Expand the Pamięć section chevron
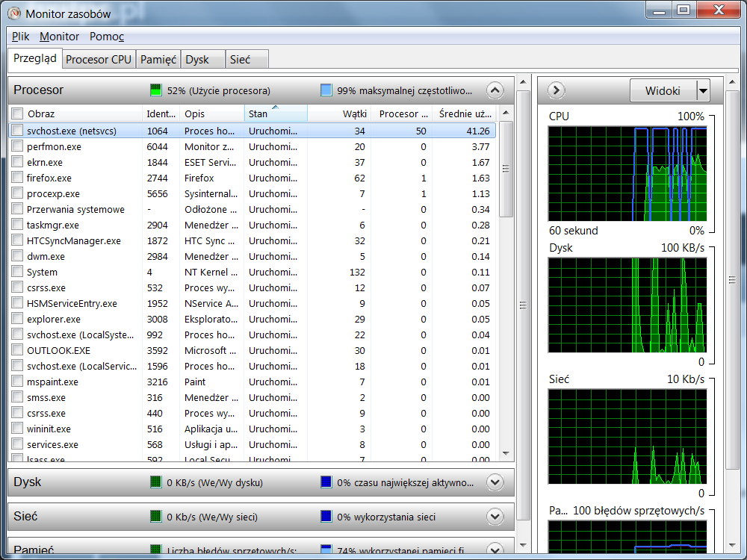747x560 pixels. tap(495, 549)
